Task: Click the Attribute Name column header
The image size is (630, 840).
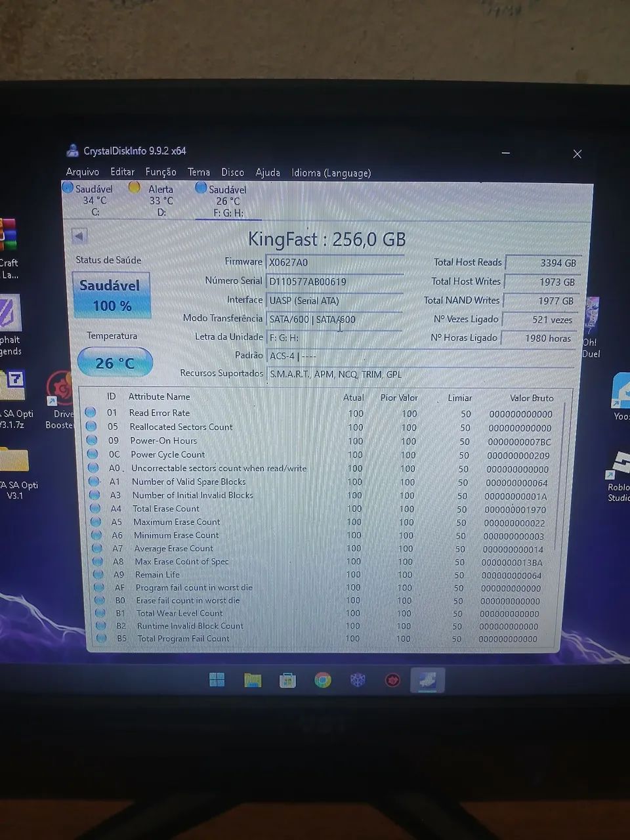Action: [x=159, y=396]
